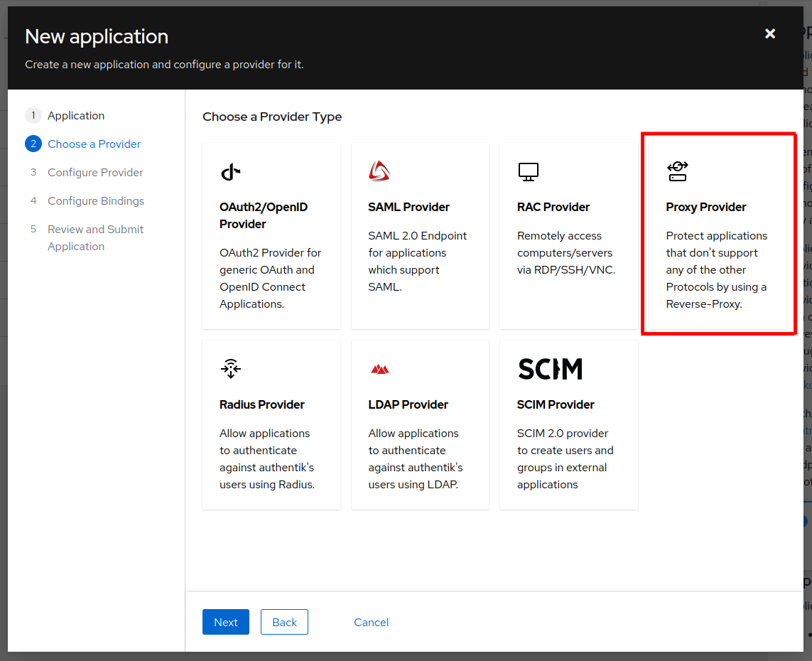
Task: Open the Configure Bindings step
Action: point(96,201)
